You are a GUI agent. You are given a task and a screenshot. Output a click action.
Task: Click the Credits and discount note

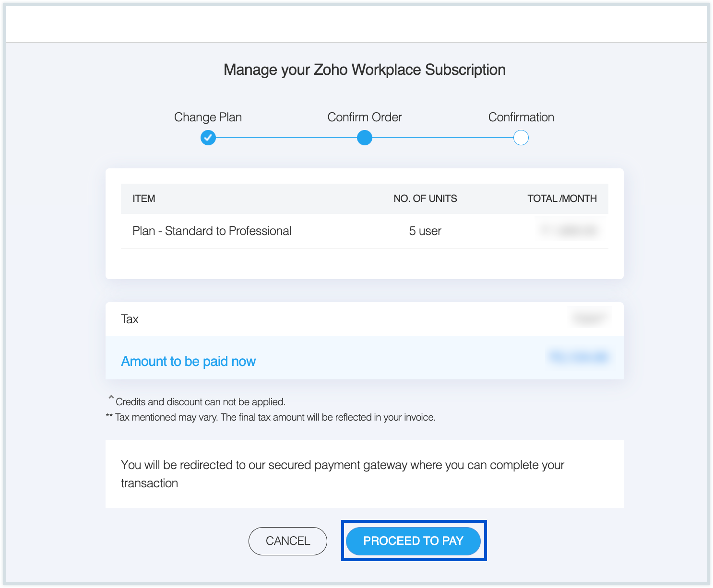[201, 402]
